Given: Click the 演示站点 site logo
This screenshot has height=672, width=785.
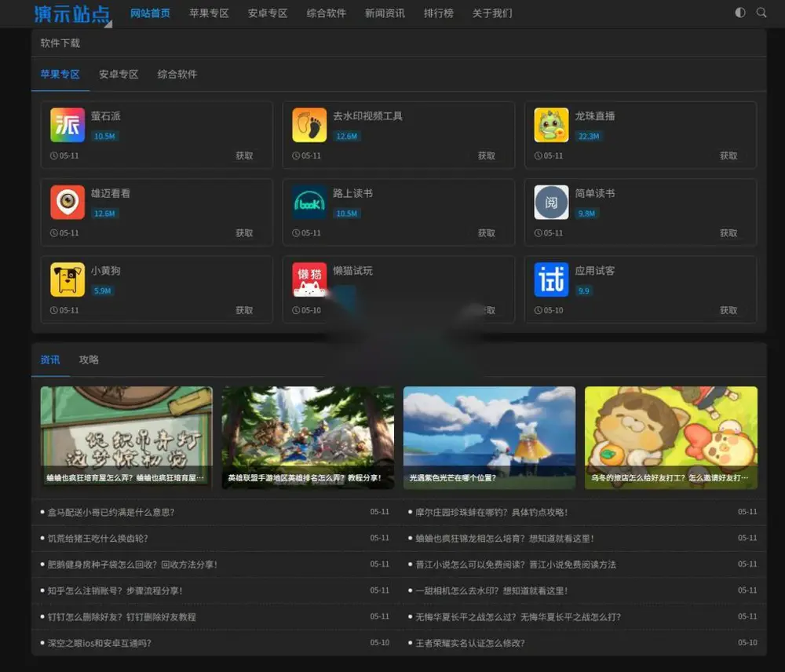Looking at the screenshot, I should (x=73, y=14).
